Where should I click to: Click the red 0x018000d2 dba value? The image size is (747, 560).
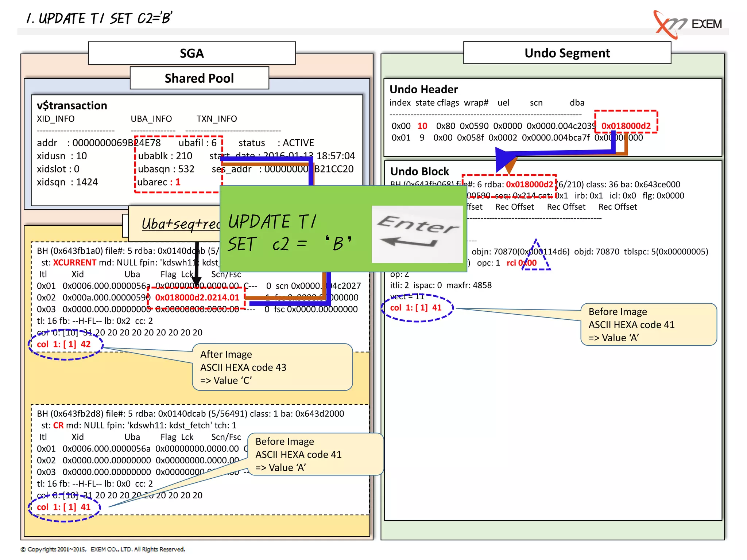(x=626, y=126)
